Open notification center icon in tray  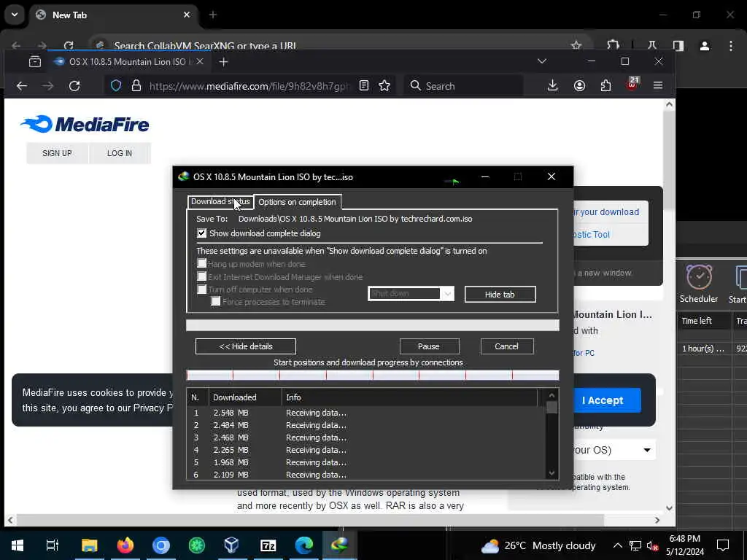pyautogui.click(x=723, y=545)
